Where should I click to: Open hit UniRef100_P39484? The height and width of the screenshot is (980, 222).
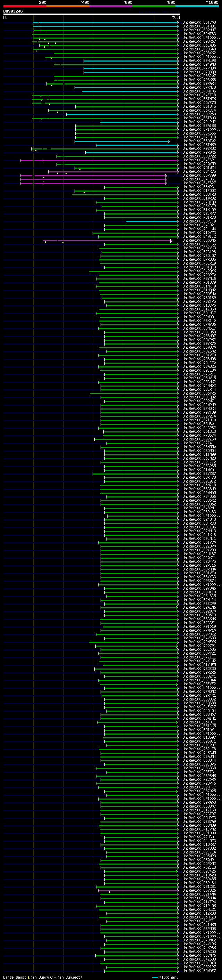[199, 883]
